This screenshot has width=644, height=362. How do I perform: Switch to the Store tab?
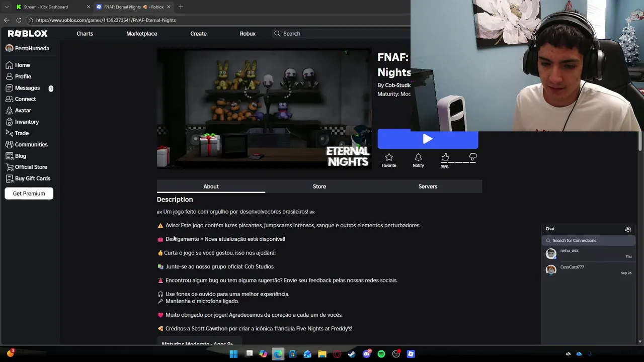coord(319,187)
